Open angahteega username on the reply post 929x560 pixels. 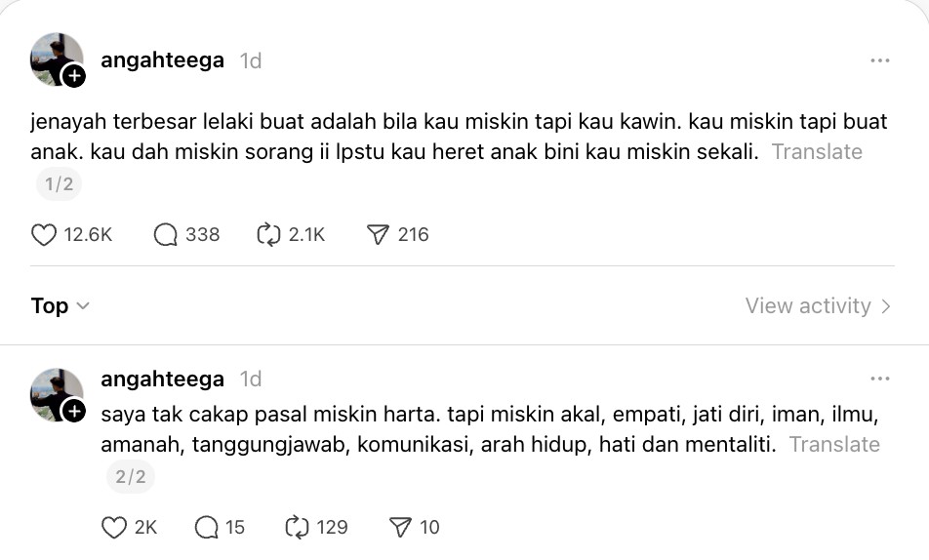162,379
